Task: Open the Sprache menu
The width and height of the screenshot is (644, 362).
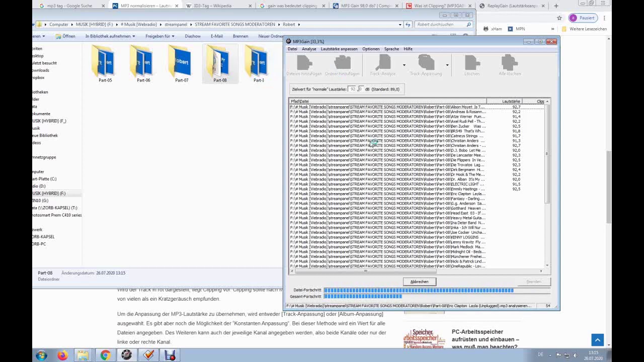Action: [391, 49]
